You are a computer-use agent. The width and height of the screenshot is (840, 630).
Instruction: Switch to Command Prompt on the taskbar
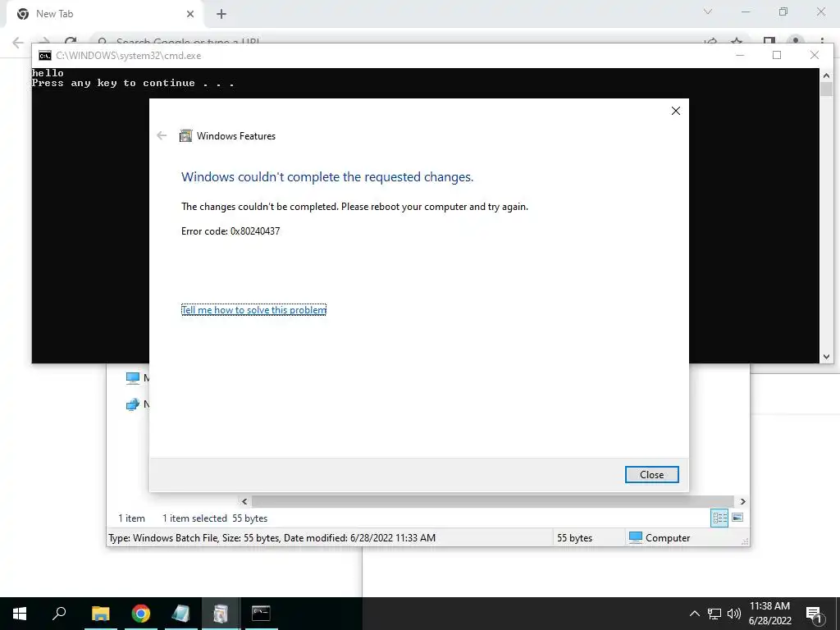(261, 614)
